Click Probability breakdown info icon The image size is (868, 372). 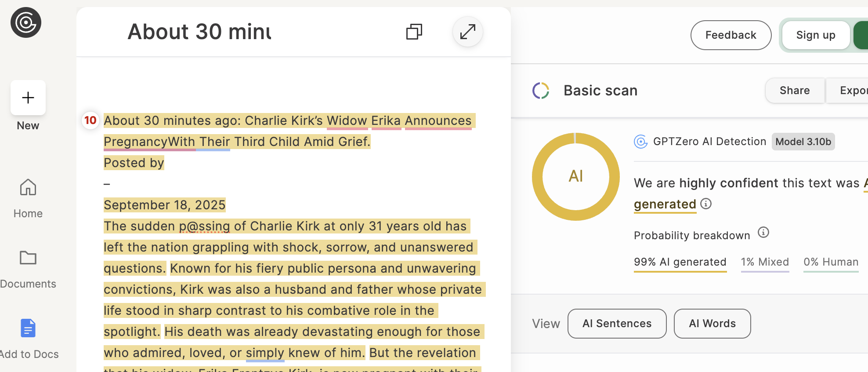coord(763,232)
